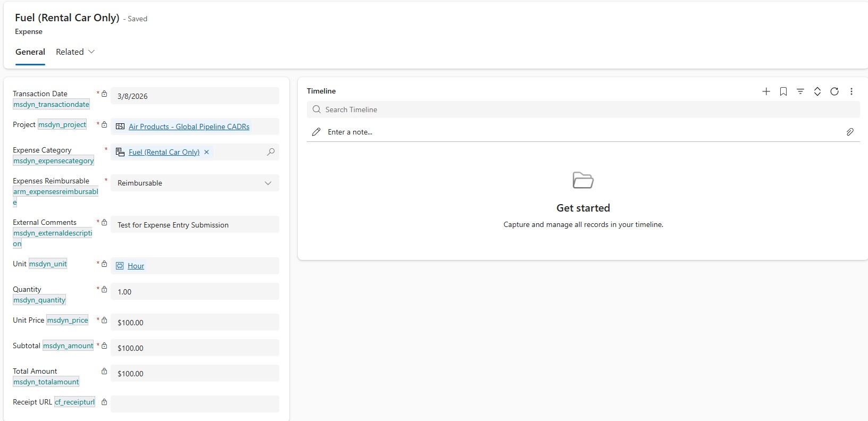Open the Fuel (Rental Car Only) category link
The image size is (868, 421).
click(164, 152)
